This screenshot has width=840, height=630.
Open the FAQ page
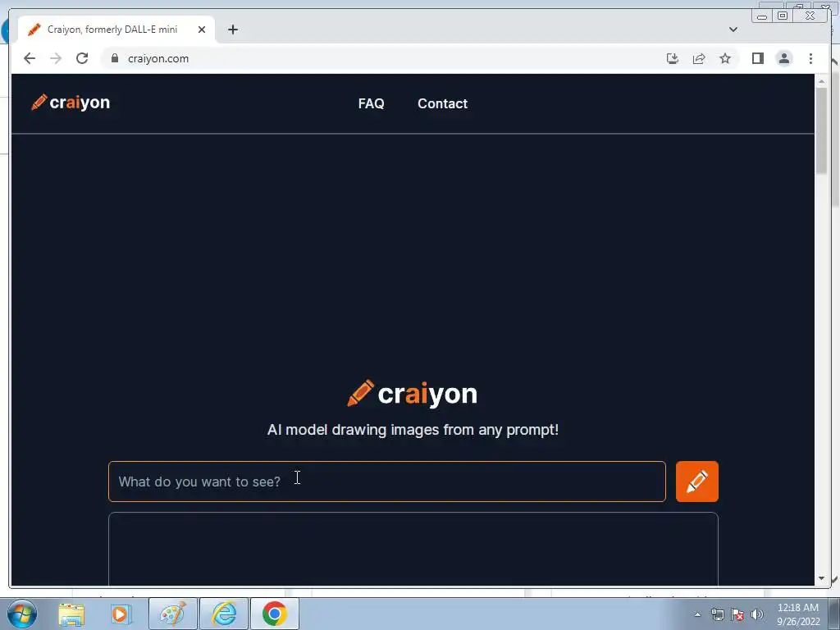tap(371, 103)
